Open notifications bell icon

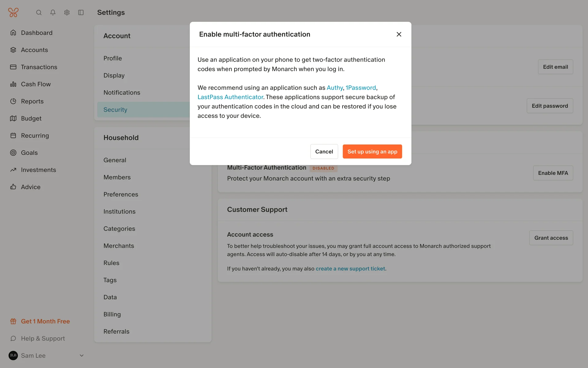point(53,13)
